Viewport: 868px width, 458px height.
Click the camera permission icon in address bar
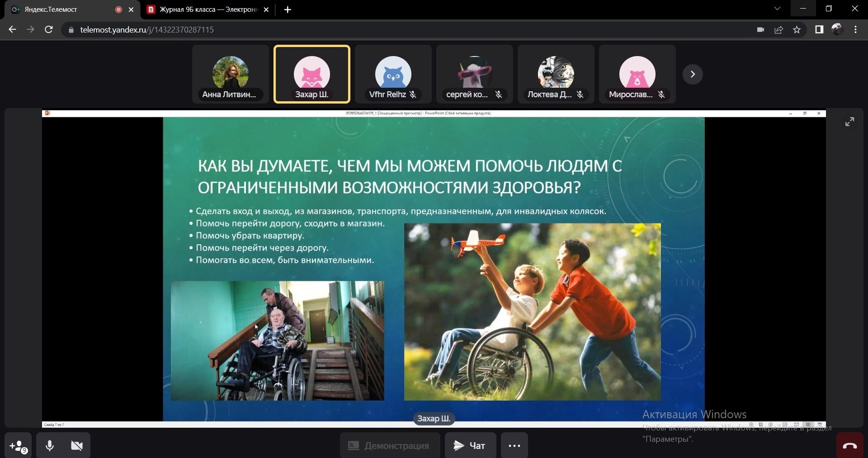click(760, 30)
